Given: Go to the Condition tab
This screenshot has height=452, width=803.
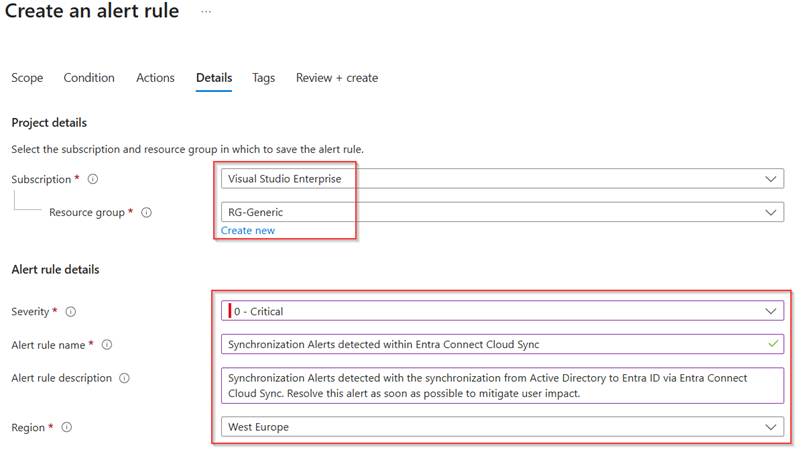Looking at the screenshot, I should click(89, 78).
